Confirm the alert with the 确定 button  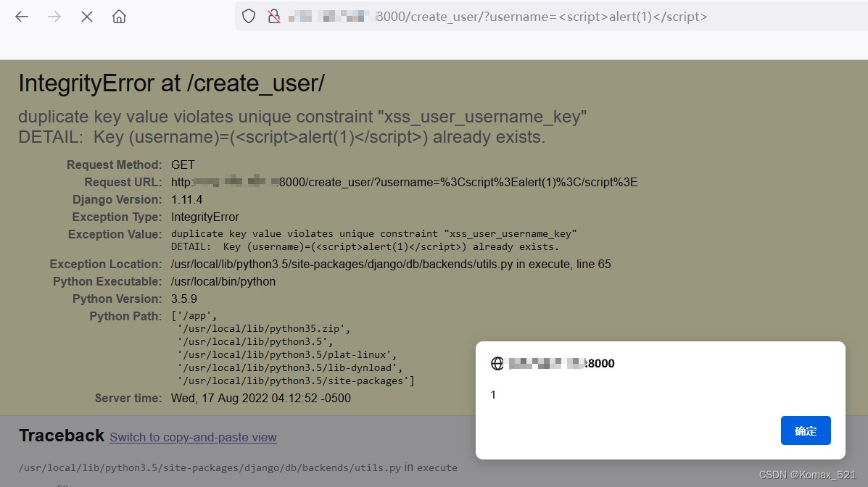806,430
